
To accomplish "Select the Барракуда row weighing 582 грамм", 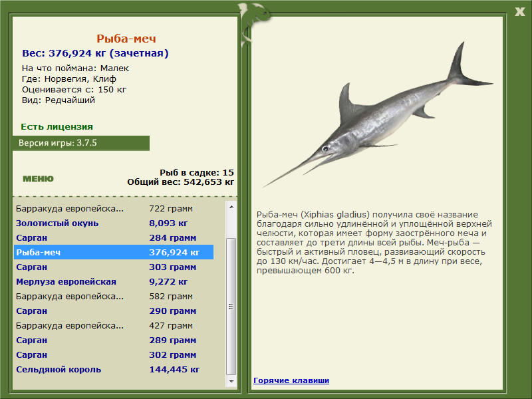I will click(114, 296).
